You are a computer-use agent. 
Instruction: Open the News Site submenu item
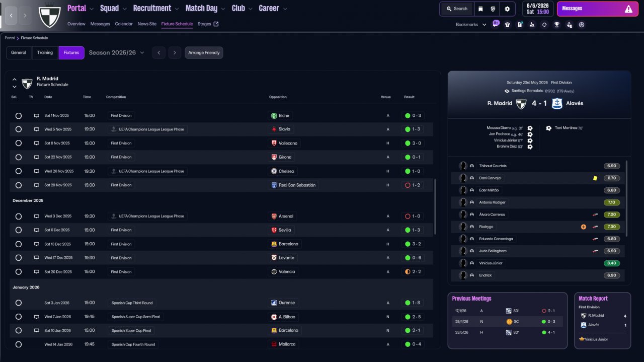(147, 24)
